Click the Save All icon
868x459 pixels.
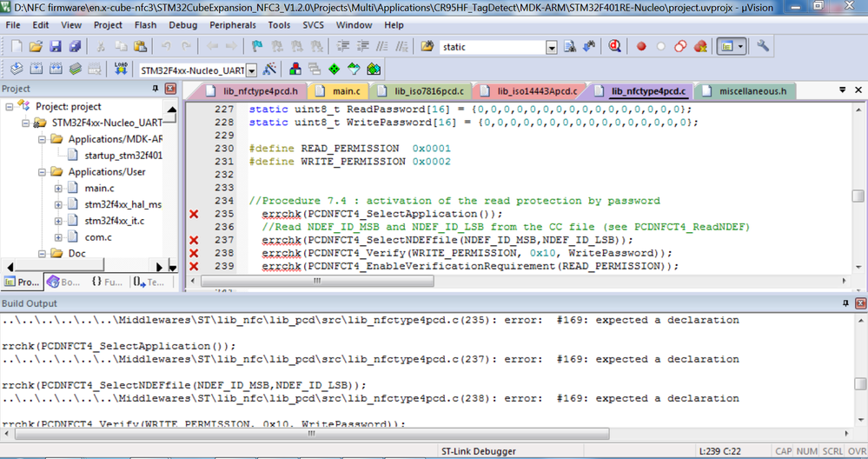click(76, 47)
